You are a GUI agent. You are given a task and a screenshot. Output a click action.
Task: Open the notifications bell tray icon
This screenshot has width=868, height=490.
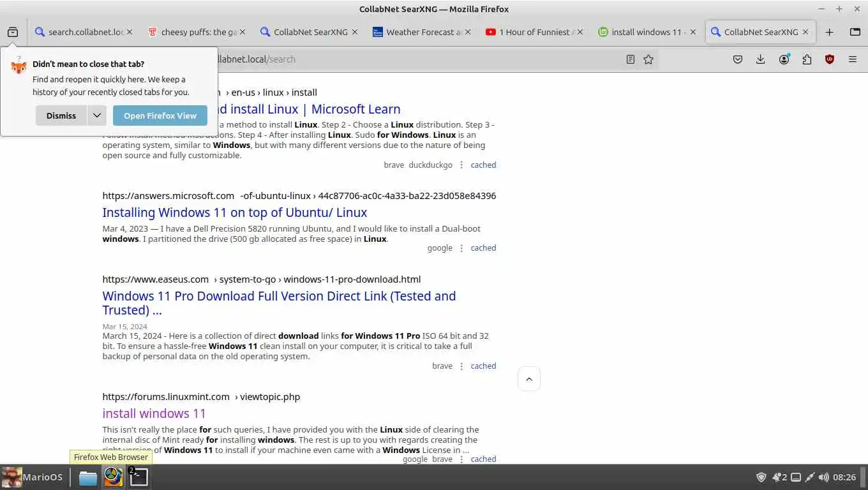click(x=779, y=477)
